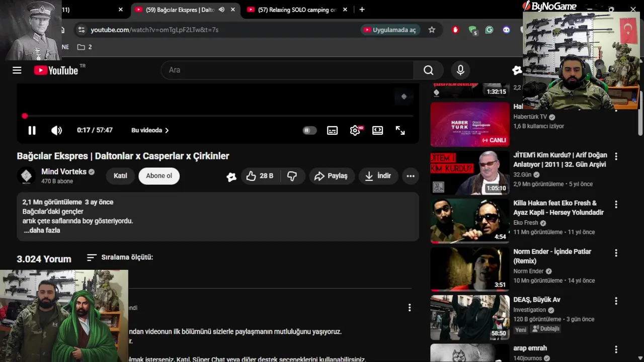Like the video with 28 B likes
The height and width of the screenshot is (362, 644).
coord(260,176)
